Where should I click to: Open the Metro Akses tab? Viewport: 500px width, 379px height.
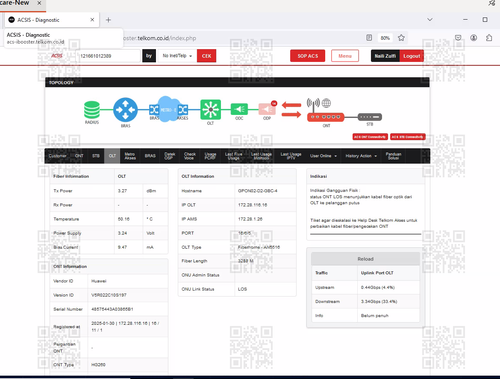click(x=130, y=156)
